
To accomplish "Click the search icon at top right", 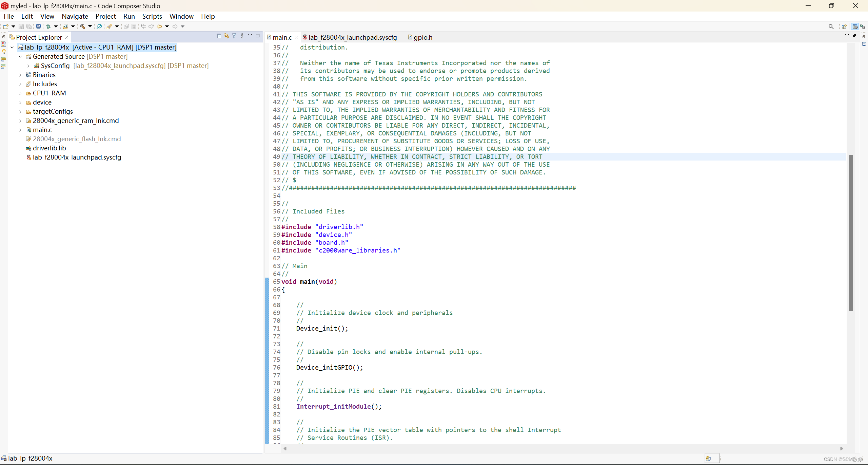I will [831, 26].
